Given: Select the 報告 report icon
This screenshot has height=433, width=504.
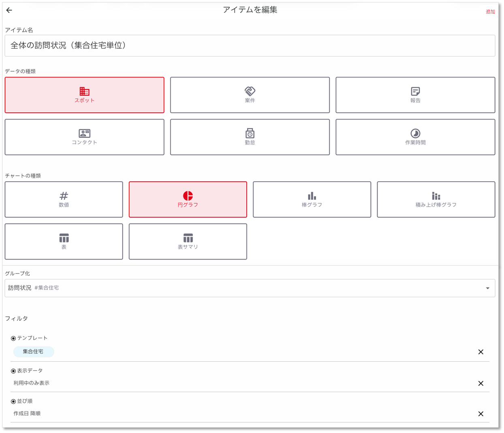Looking at the screenshot, I should 415,92.
